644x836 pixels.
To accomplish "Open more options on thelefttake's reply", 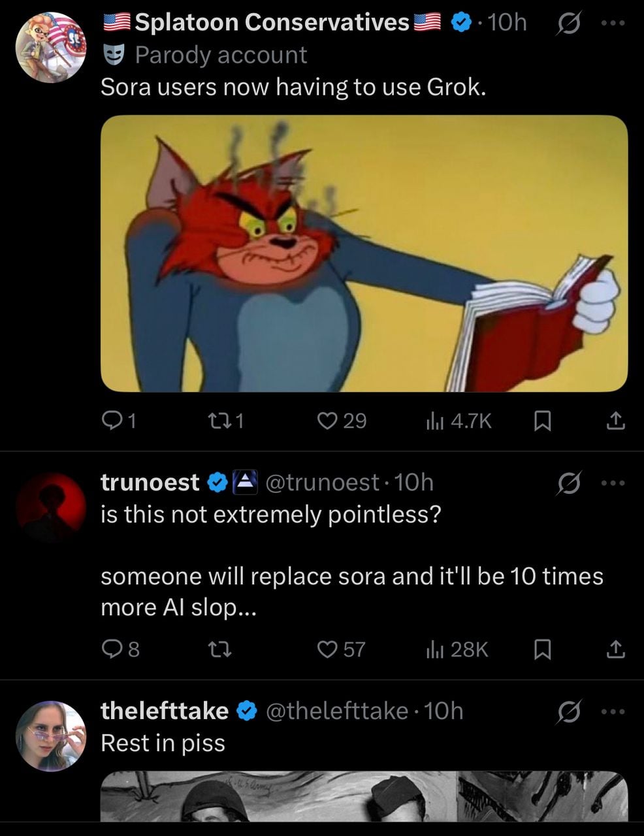I will [x=613, y=712].
